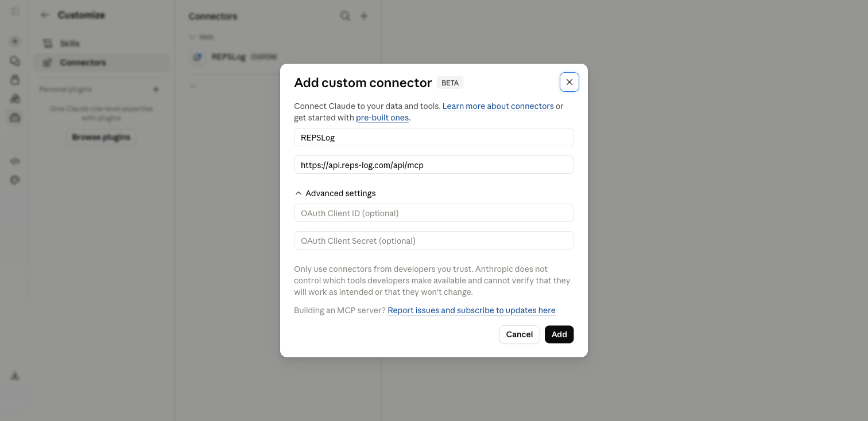Viewport: 868px width, 421px height.
Task: Search connectors with the magnifier icon
Action: pyautogui.click(x=345, y=16)
